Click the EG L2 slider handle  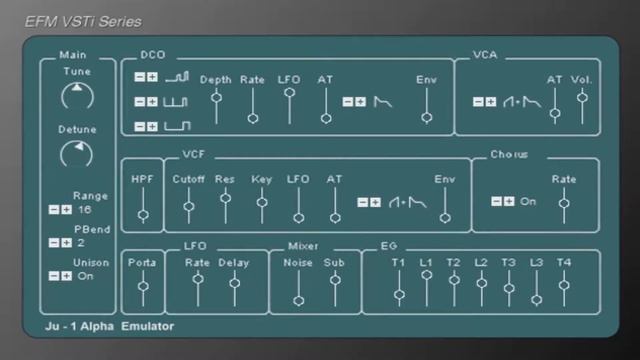(x=482, y=283)
